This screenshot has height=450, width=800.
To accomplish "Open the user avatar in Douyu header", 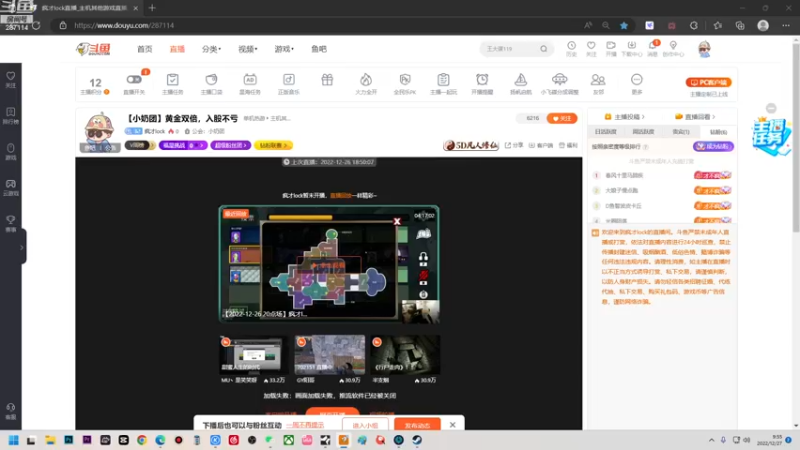I will coord(705,49).
